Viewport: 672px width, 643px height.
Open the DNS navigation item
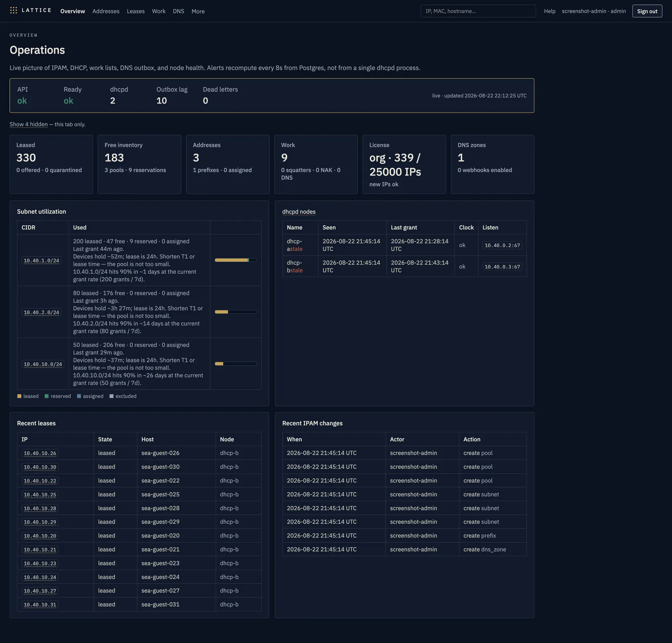click(178, 11)
